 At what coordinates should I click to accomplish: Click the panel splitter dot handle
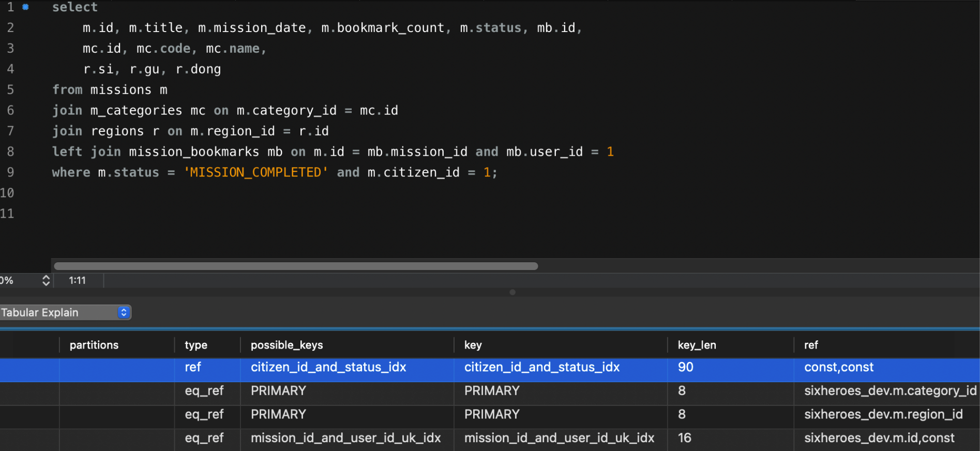512,292
